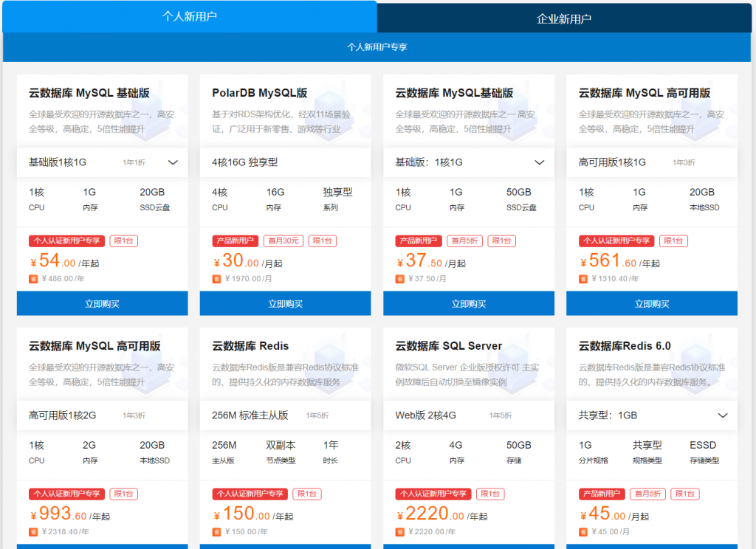Click the 基础版：1核1G dropdown chevron arrow
This screenshot has width=756, height=549.
click(x=540, y=162)
